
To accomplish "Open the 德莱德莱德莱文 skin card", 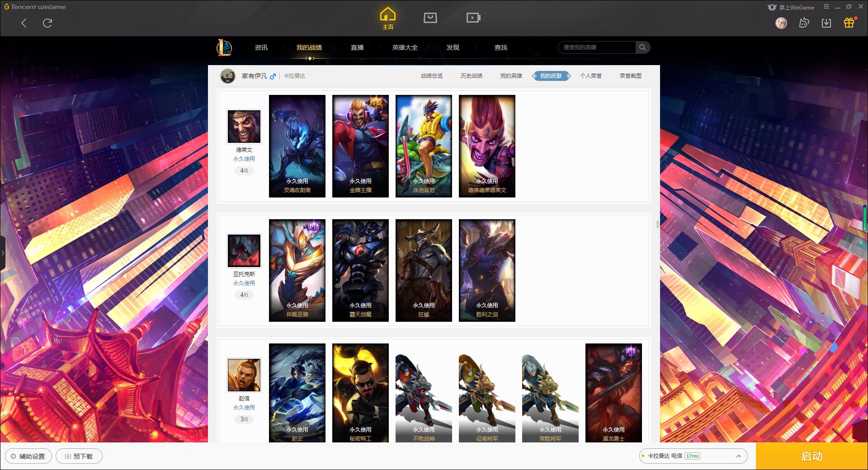I will pyautogui.click(x=487, y=146).
